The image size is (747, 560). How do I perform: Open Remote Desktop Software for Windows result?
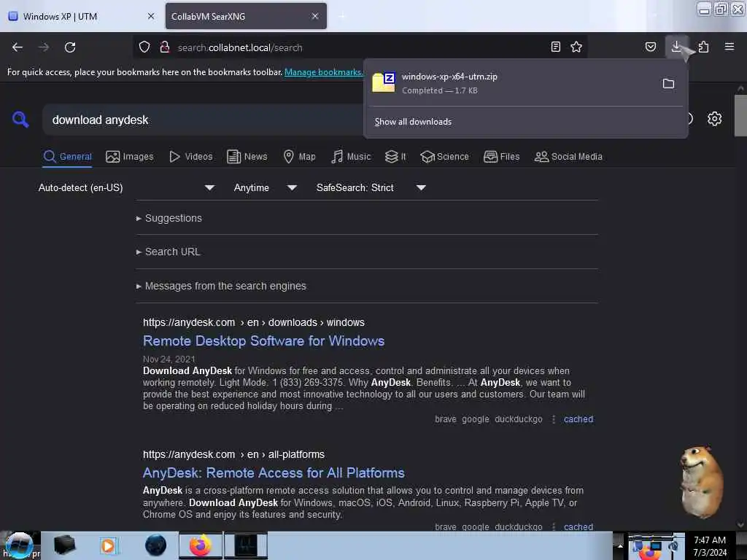263,341
